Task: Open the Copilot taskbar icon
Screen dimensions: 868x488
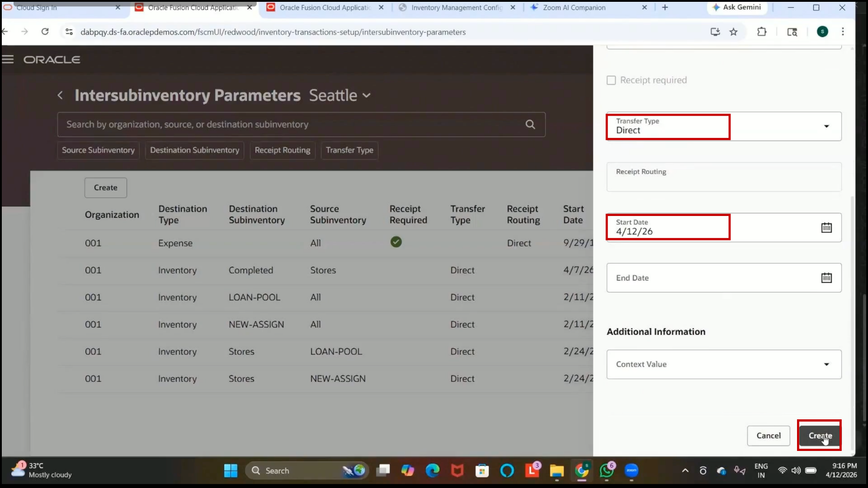Action: (408, 471)
